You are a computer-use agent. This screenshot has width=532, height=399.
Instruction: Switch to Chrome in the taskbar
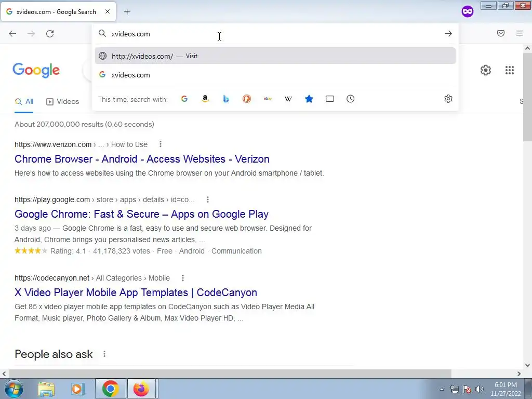click(x=110, y=389)
